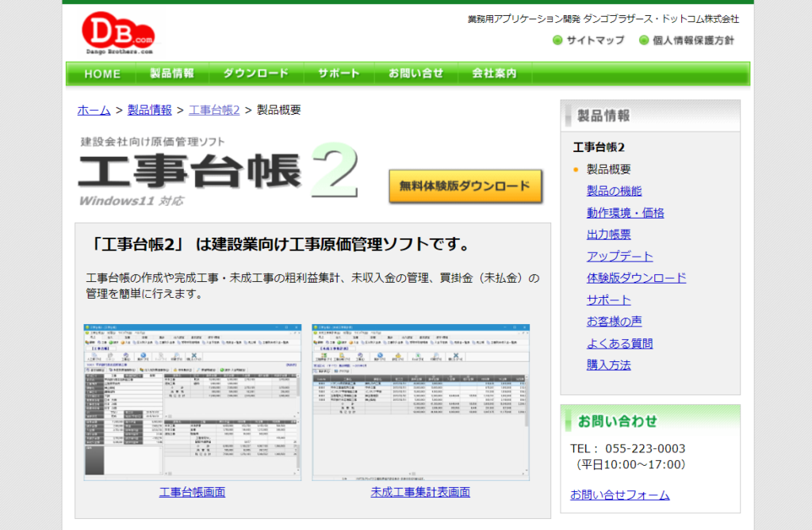
Task: Open お客様の声 in sidebar
Action: [x=614, y=322]
